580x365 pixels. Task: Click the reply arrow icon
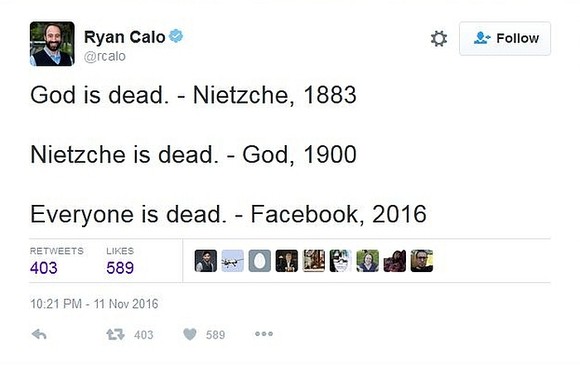(x=39, y=334)
